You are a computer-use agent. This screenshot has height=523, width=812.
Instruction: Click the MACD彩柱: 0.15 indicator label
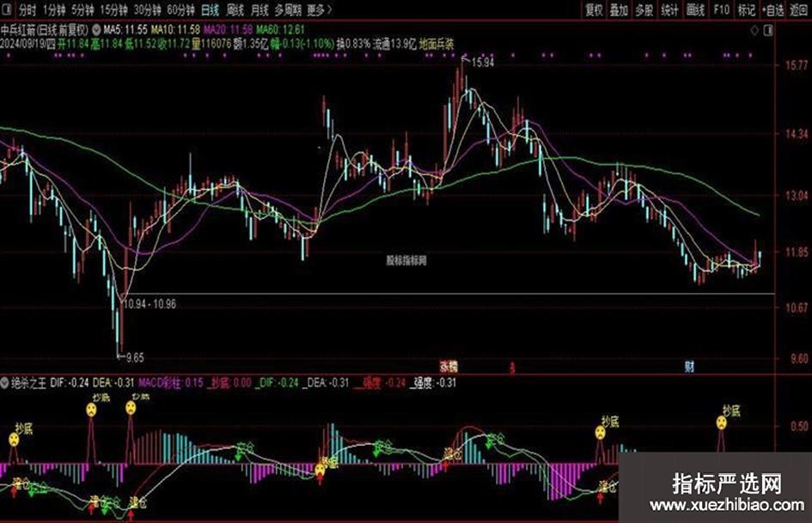(171, 383)
